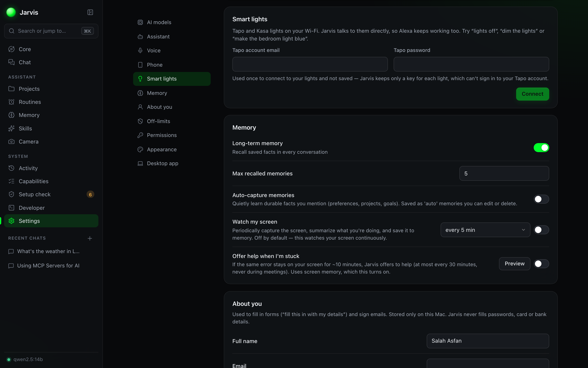The height and width of the screenshot is (368, 588).
Task: Turn off the Long-term memory toggle
Action: click(x=541, y=147)
